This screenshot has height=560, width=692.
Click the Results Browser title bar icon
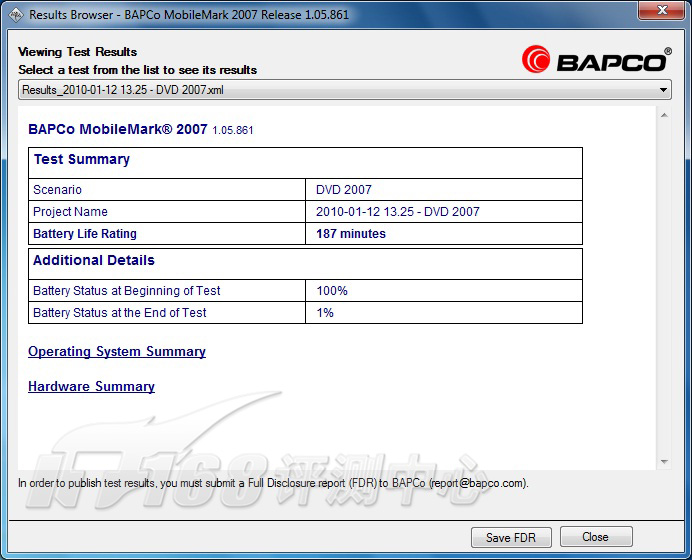pyautogui.click(x=16, y=15)
